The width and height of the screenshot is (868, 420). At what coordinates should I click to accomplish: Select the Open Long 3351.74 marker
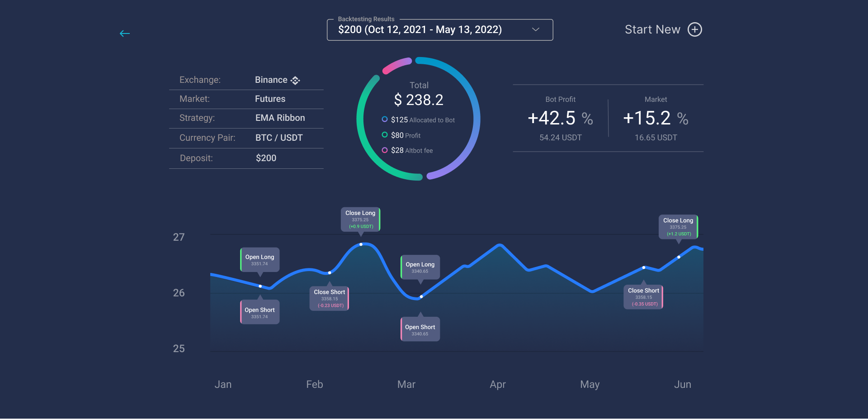pos(259,260)
